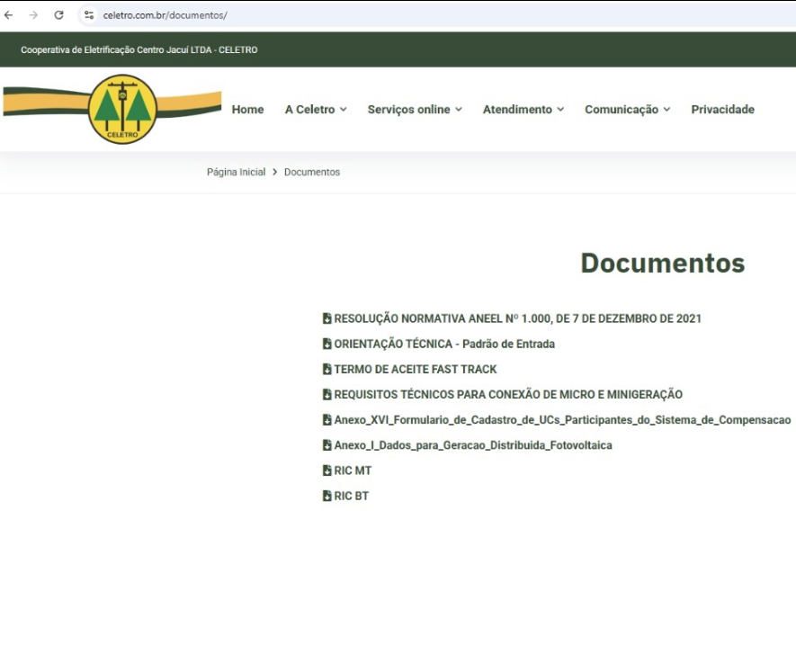Open ORIENTAÇÃO TÉCNICA - Padrão de Entrada

click(444, 344)
